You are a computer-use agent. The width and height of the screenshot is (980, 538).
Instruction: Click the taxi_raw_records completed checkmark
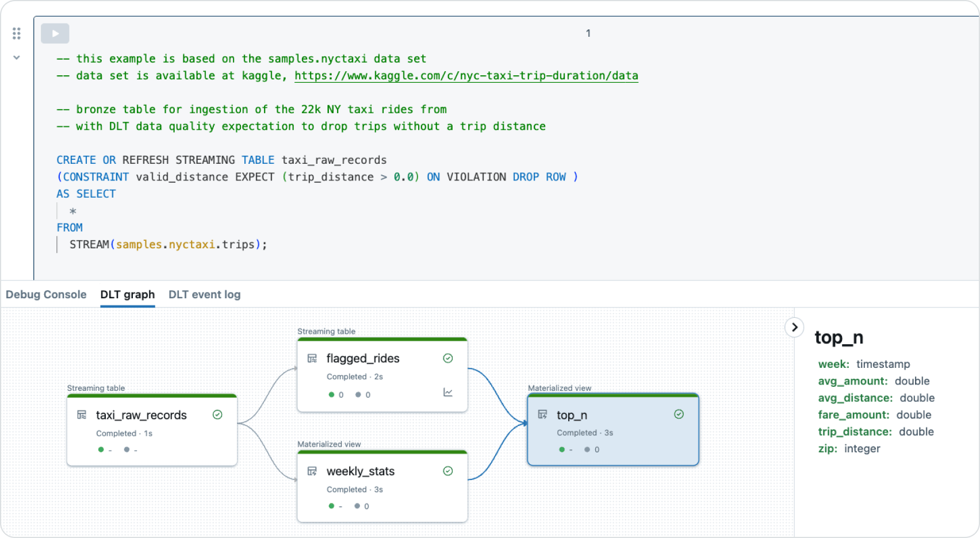pyautogui.click(x=217, y=414)
